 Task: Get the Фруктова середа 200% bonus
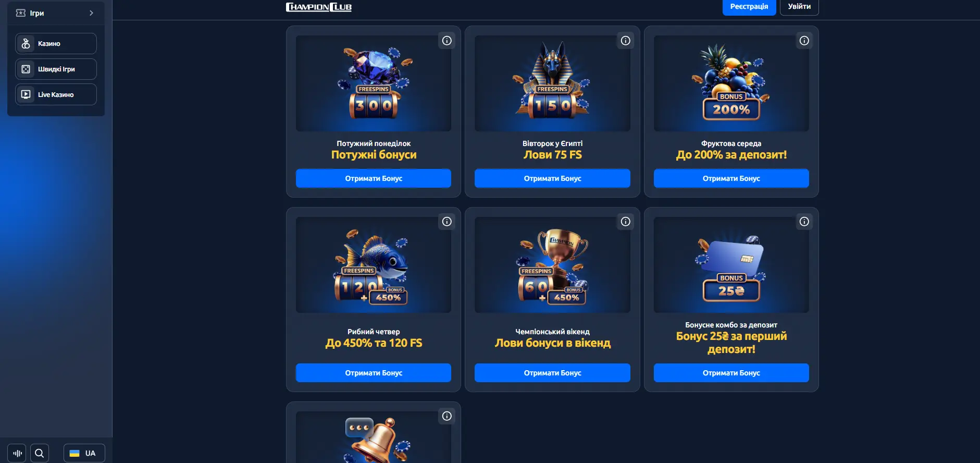(731, 178)
